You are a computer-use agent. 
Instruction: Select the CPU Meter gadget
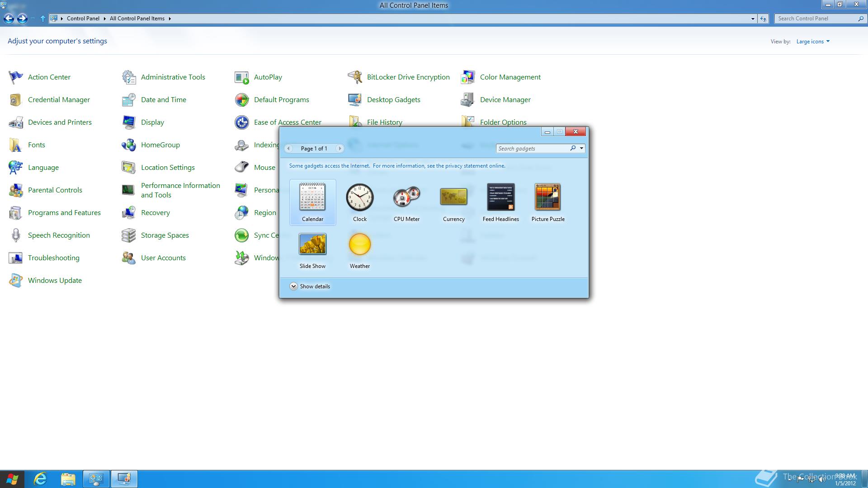click(x=407, y=202)
